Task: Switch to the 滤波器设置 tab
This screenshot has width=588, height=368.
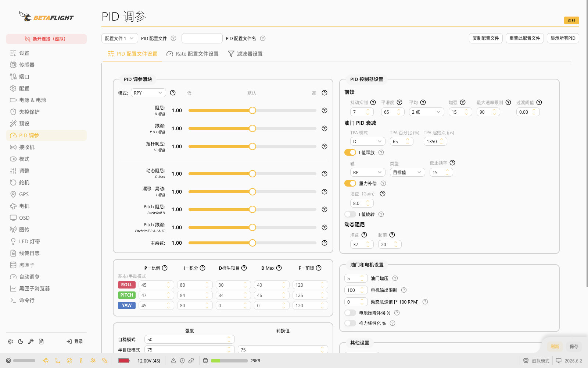Action: coord(245,54)
